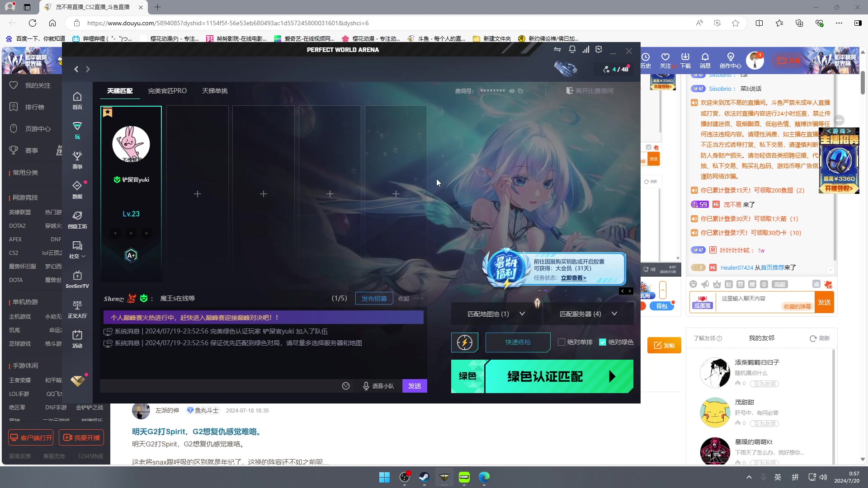The height and width of the screenshot is (488, 868).
Task: Toggle the 绝对单排 checkbox
Action: pos(561,342)
